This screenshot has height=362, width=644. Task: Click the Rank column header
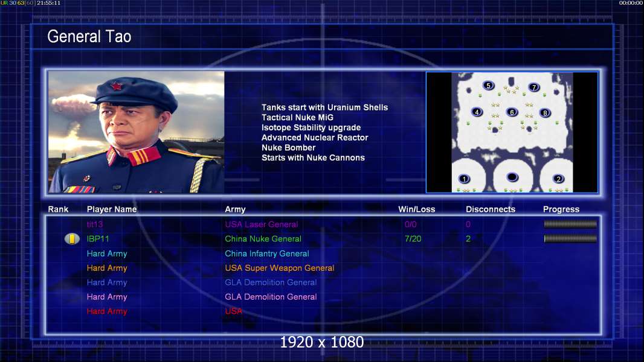[59, 209]
